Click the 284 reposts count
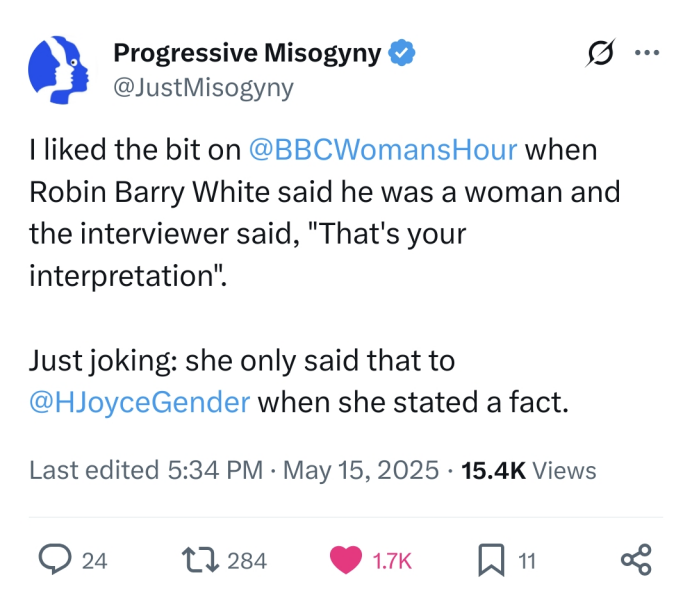 coord(247,561)
